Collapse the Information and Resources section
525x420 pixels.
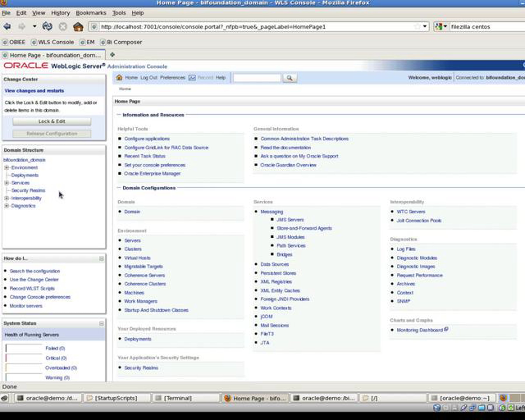[119, 115]
